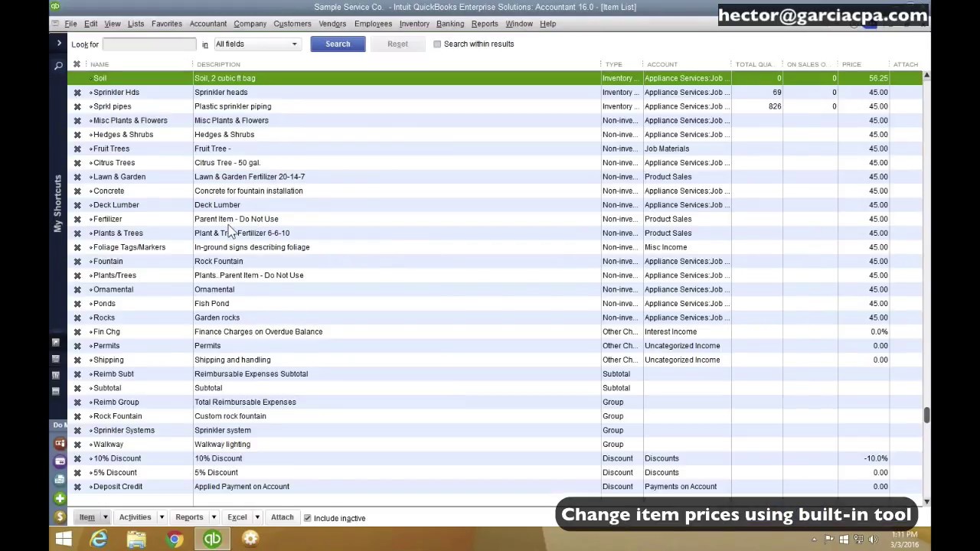Select the Soil item row
The image size is (980, 551).
495,78
